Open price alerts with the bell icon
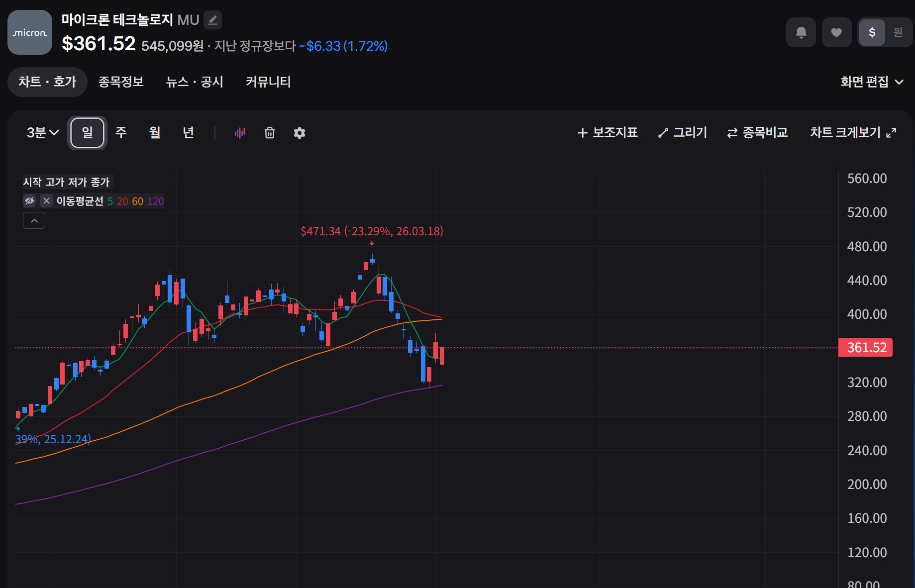The width and height of the screenshot is (915, 588). [x=801, y=32]
